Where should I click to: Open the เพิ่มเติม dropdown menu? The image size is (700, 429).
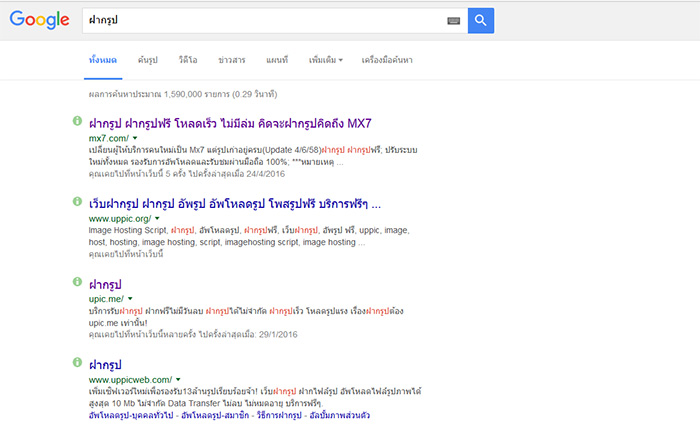click(325, 60)
